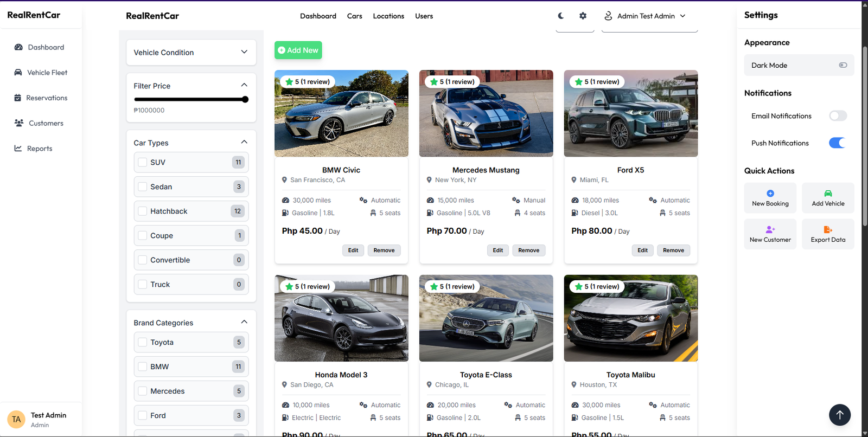The height and width of the screenshot is (437, 868).
Task: Click the New Customer quick action icon
Action: pos(770,229)
